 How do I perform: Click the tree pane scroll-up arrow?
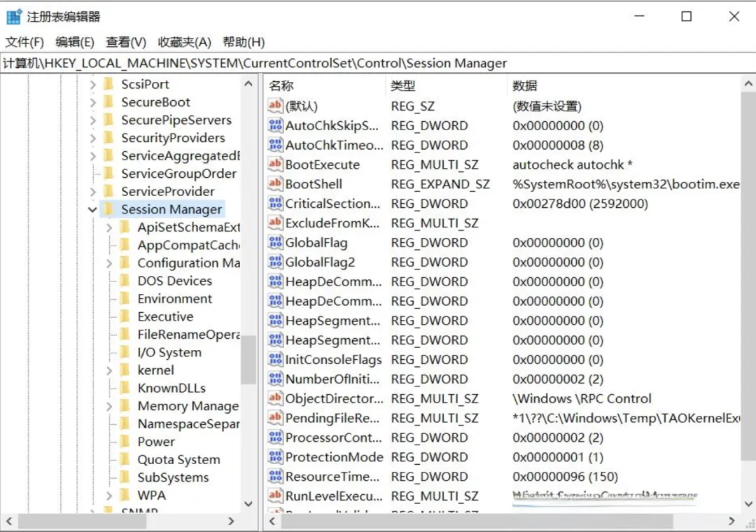pos(248,84)
